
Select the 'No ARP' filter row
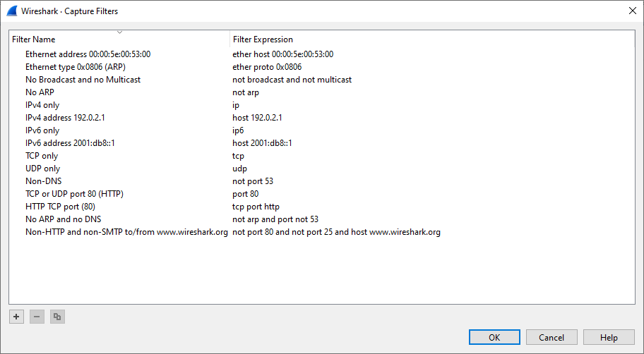(x=40, y=92)
